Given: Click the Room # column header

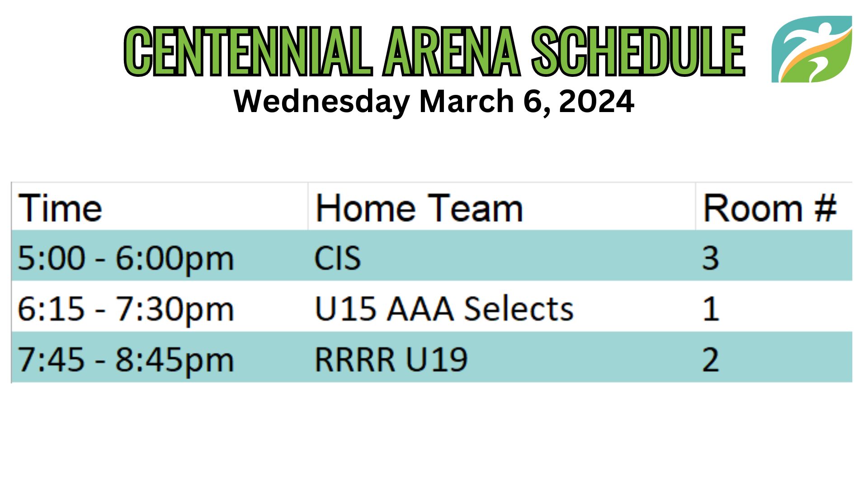Looking at the screenshot, I should pyautogui.click(x=774, y=207).
